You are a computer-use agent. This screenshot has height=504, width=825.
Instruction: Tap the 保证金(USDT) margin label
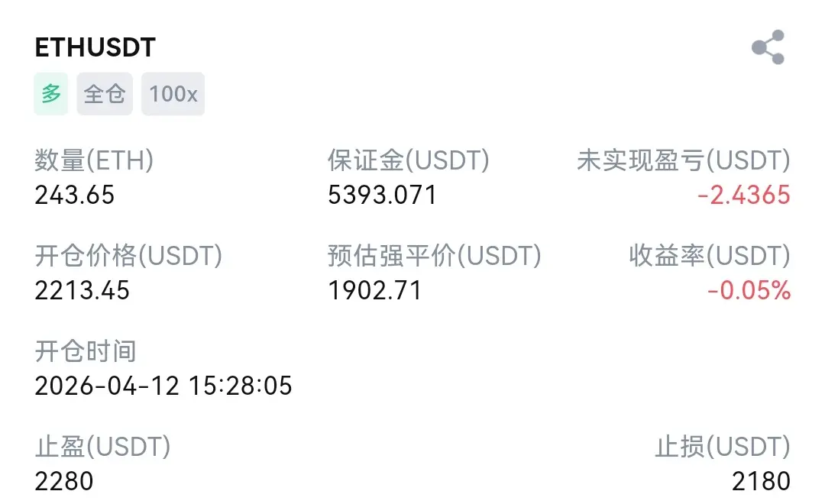(408, 160)
